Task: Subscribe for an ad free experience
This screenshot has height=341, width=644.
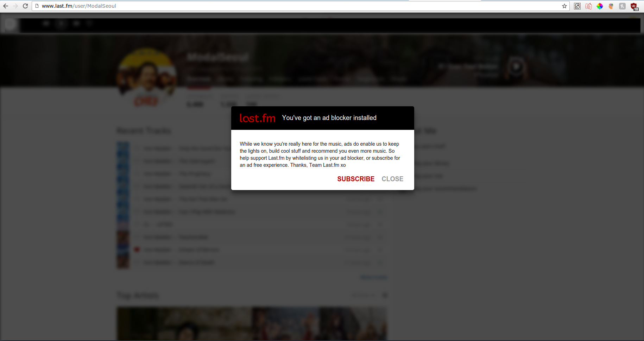Action: click(x=356, y=179)
